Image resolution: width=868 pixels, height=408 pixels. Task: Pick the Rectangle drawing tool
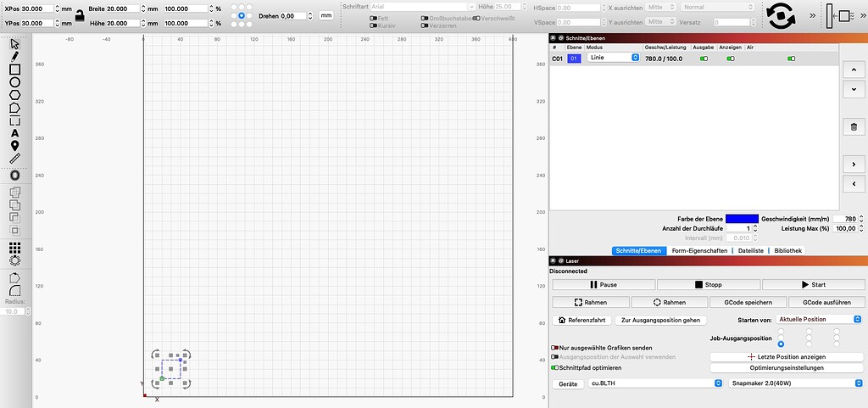(15, 70)
